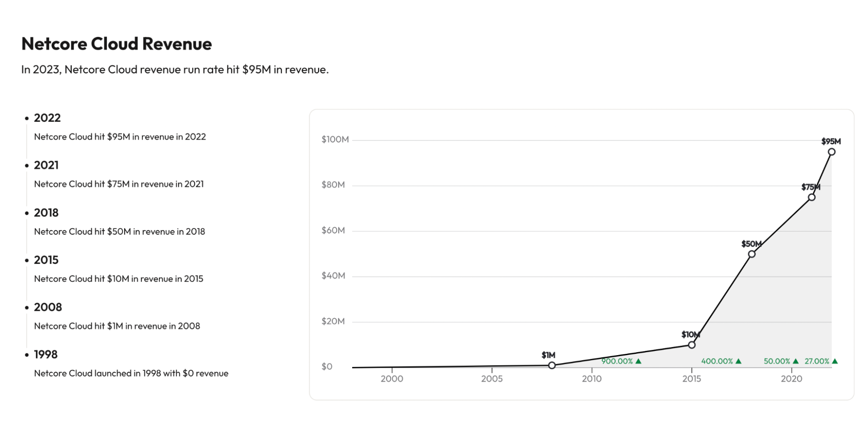The image size is (868, 426).
Task: Select 'Netcore Cloud hit $10M in revenue in 2015'
Action: click(x=119, y=279)
